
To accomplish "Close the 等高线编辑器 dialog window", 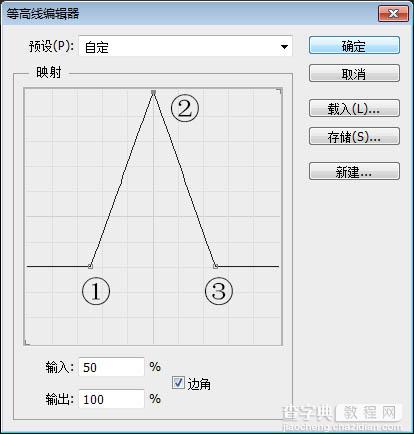I will pyautogui.click(x=393, y=14).
